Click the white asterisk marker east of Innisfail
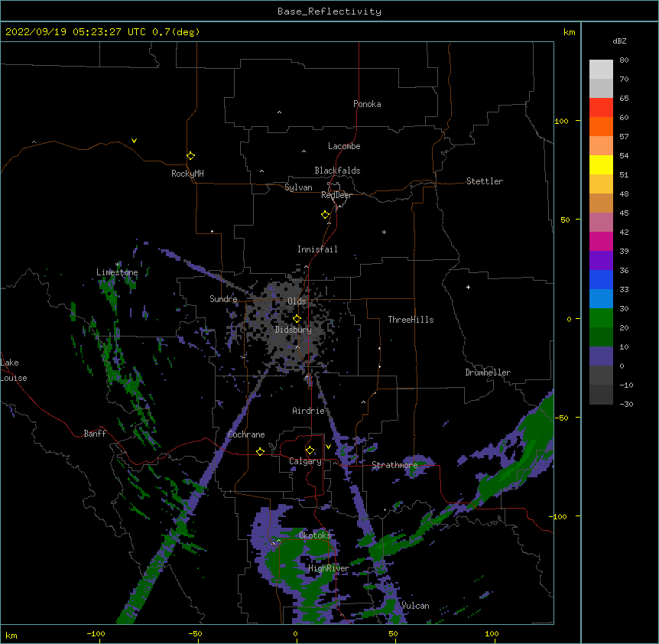 [x=384, y=232]
